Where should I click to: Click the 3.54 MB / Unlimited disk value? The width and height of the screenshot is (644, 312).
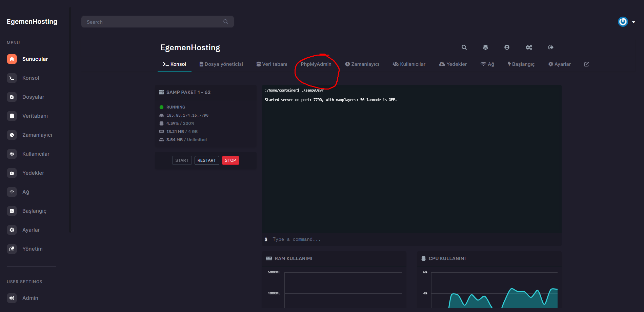tap(186, 140)
